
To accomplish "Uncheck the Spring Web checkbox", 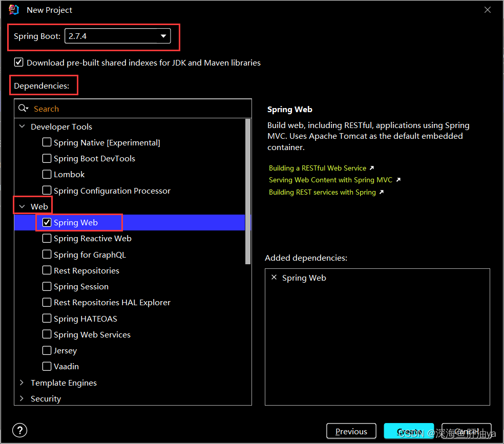I will [x=47, y=222].
